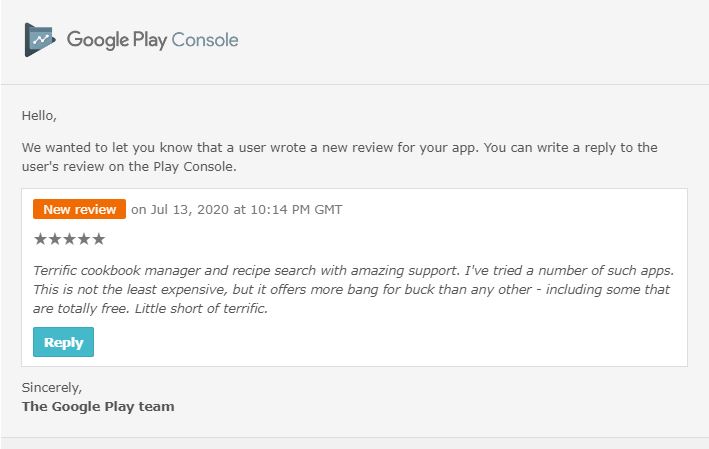The image size is (709, 449).
Task: Click the Google Play wordmark text
Action: point(117,40)
